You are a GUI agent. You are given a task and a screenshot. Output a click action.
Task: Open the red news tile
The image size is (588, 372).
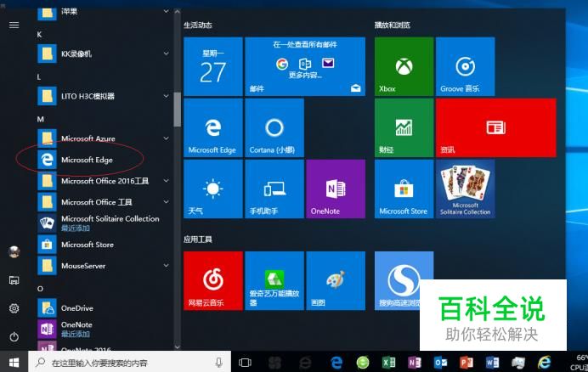click(495, 127)
